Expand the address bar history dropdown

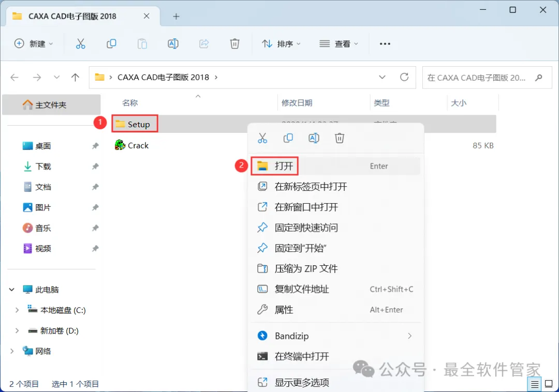[x=382, y=77]
